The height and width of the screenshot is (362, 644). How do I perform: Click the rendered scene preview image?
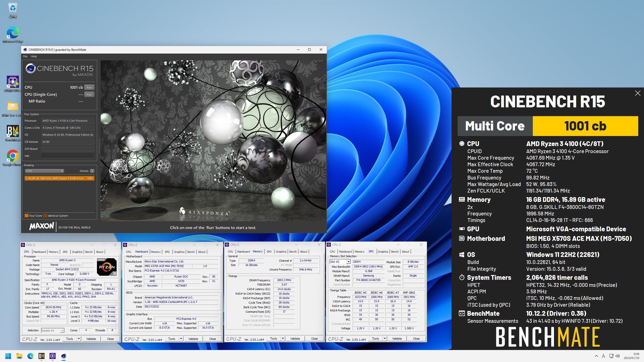(x=213, y=141)
